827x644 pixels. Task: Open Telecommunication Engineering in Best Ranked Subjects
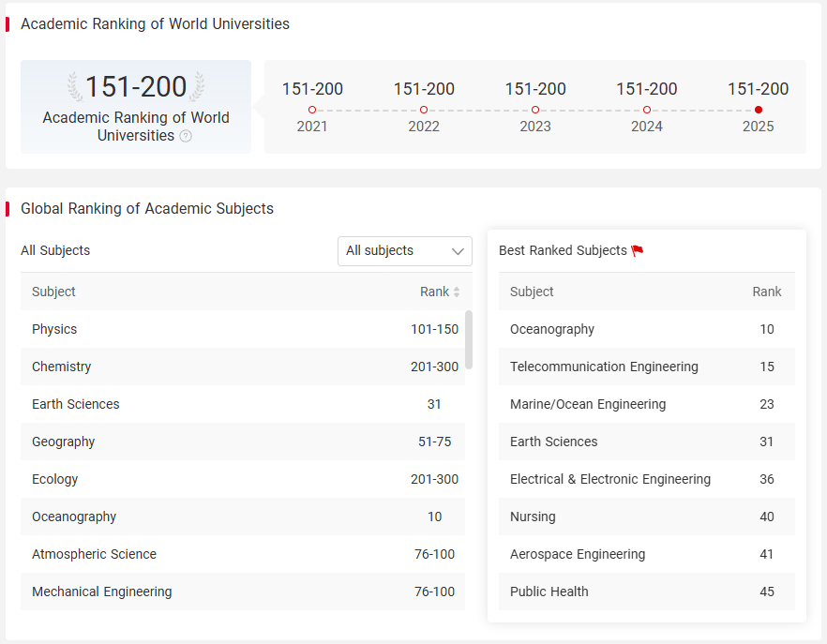[647, 367]
